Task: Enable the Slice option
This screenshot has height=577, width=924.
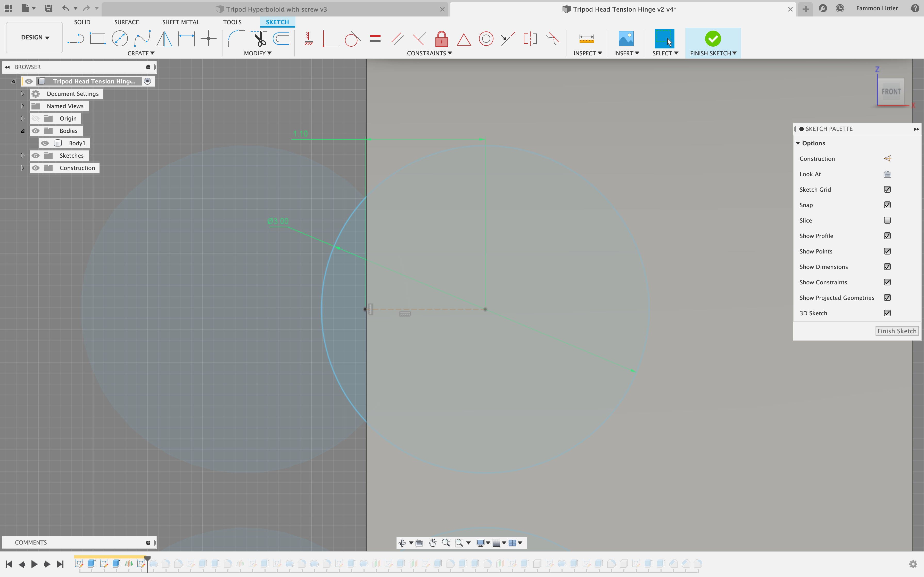Action: point(887,220)
